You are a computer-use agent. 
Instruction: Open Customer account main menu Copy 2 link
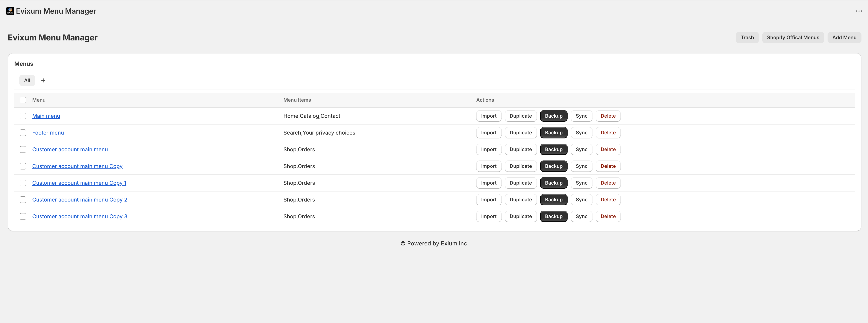(79, 200)
